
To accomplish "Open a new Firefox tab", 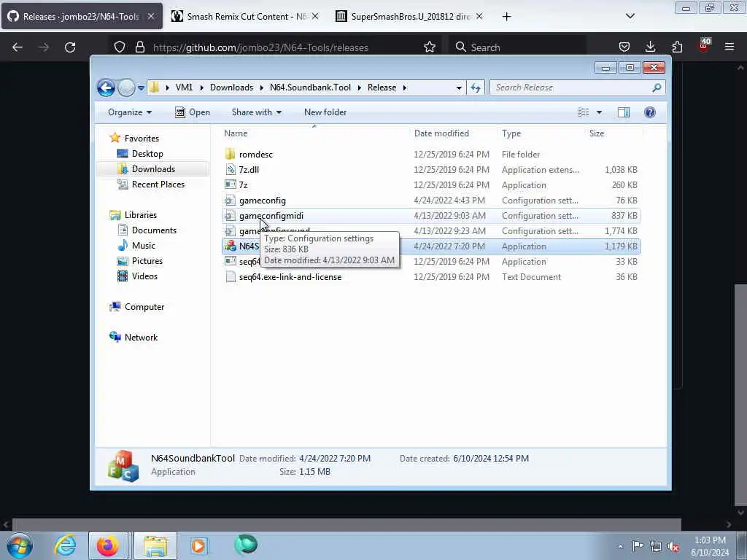I will [x=506, y=17].
